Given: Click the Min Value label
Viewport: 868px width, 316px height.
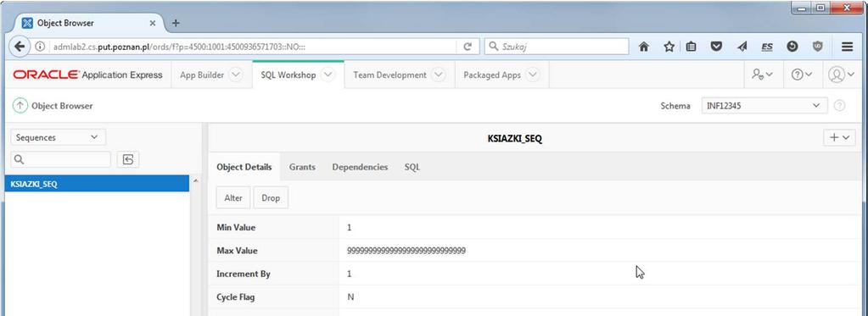Looking at the screenshot, I should click(237, 228).
